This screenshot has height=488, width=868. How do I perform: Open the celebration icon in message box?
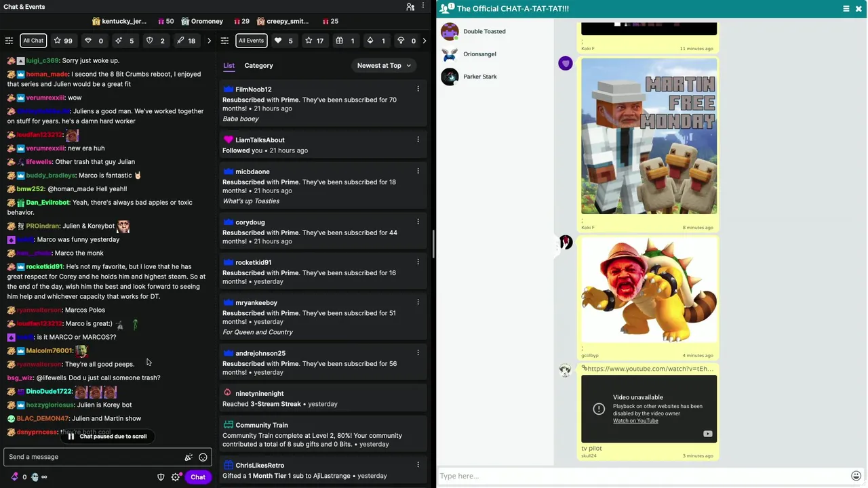[189, 457]
